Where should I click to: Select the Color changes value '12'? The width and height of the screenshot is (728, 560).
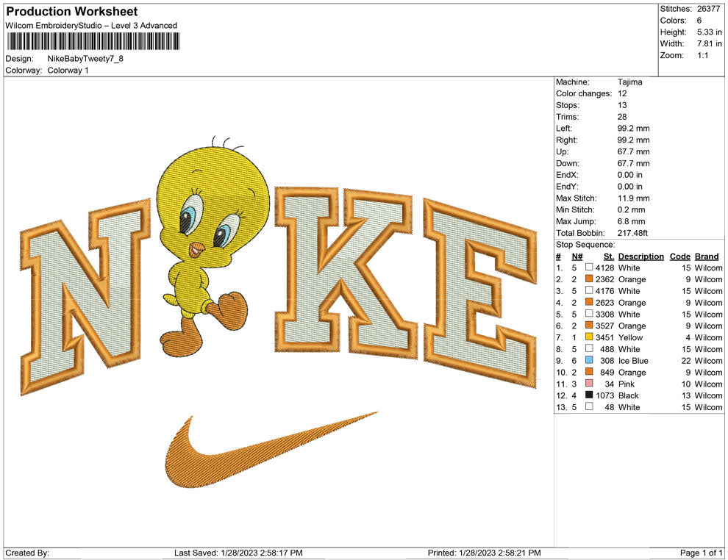(622, 93)
